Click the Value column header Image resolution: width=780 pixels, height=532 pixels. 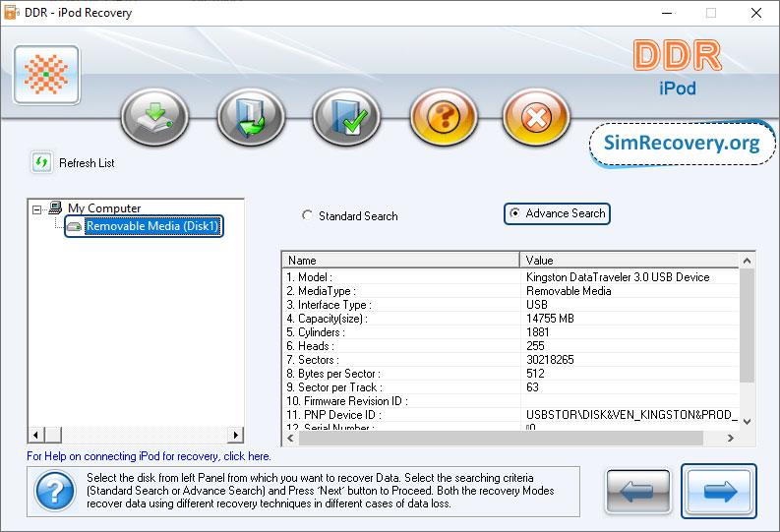(629, 261)
